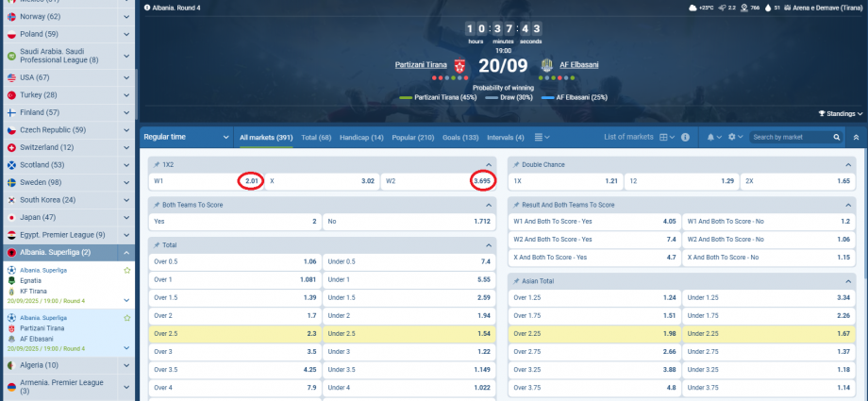
Task: Click the info icon beside Albania Round 4
Action: pyautogui.click(x=146, y=8)
